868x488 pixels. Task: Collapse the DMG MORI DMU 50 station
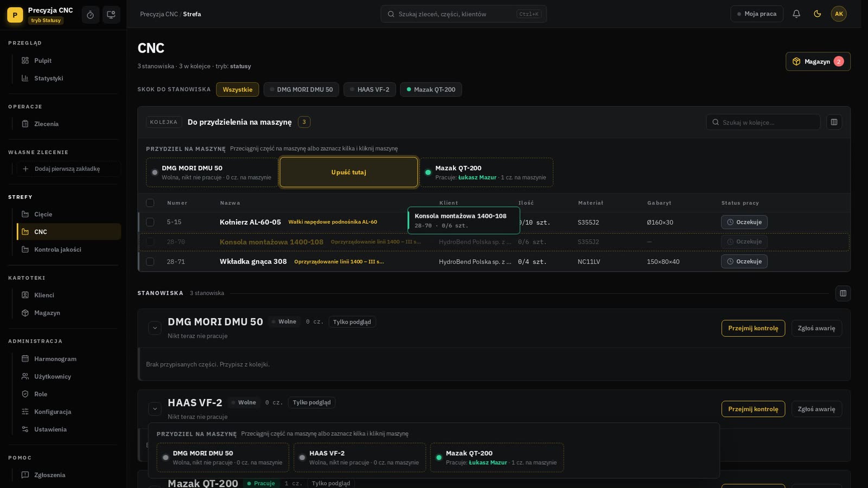[155, 328]
